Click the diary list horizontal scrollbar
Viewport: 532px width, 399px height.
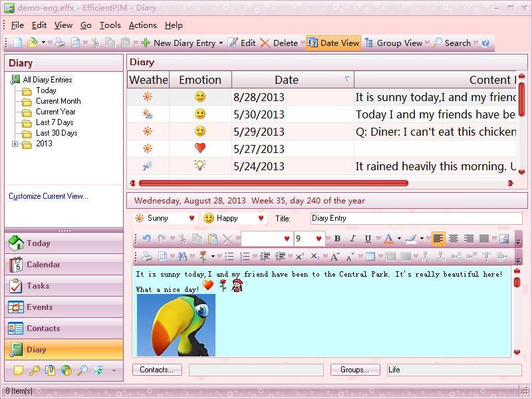[273, 184]
